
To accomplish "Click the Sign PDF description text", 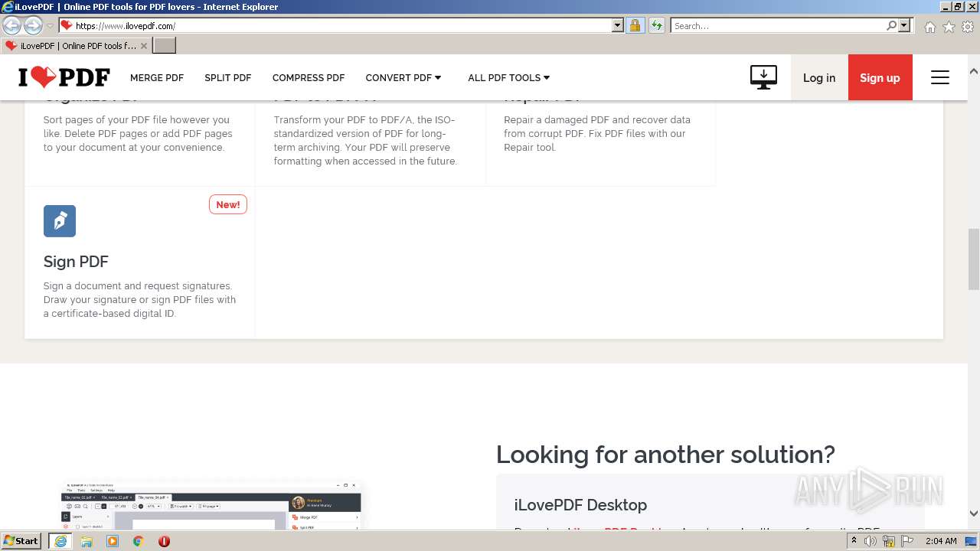I will [139, 299].
